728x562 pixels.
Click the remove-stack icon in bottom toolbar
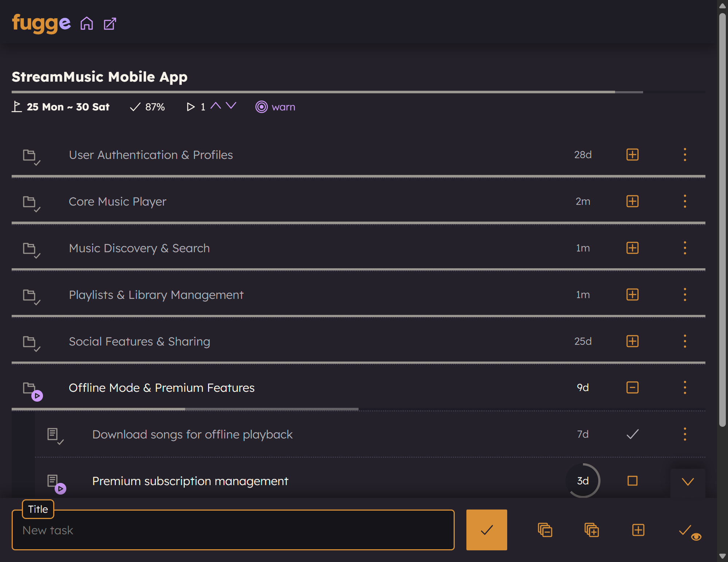(x=545, y=530)
